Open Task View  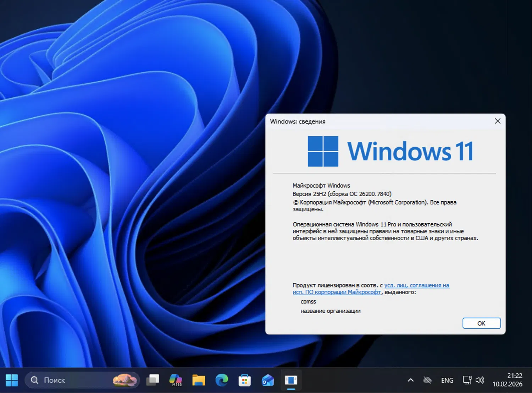click(153, 380)
